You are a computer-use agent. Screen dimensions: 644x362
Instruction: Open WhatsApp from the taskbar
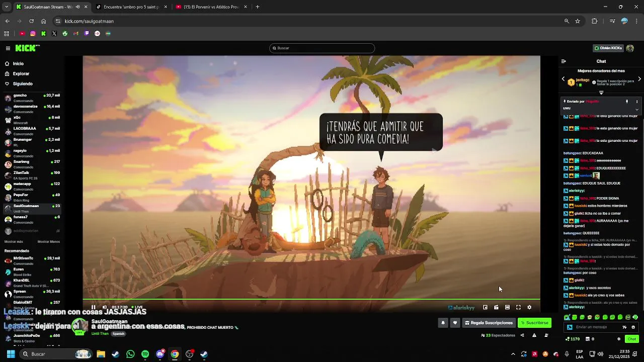[130, 354]
